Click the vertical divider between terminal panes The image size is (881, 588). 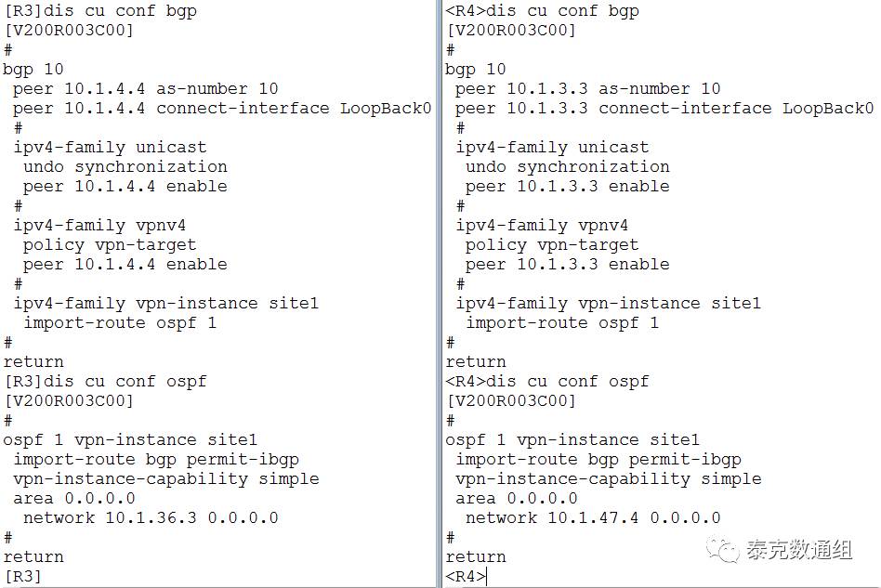coord(439,294)
